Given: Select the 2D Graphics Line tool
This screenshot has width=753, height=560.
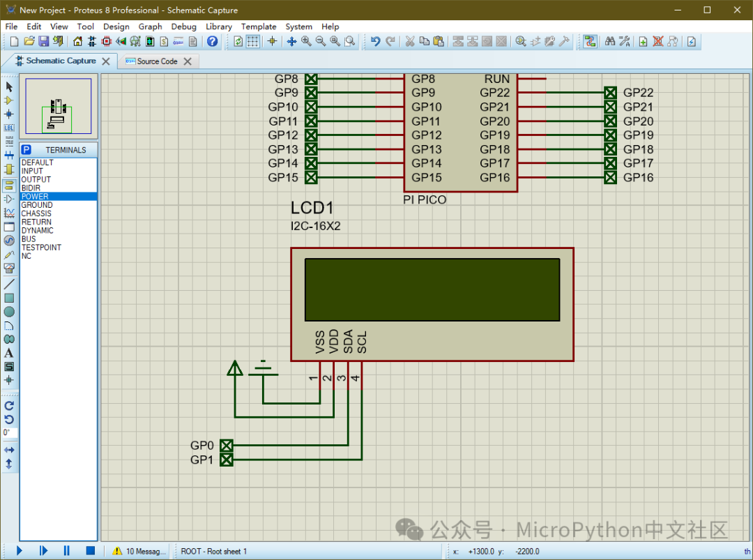Looking at the screenshot, I should (x=9, y=285).
